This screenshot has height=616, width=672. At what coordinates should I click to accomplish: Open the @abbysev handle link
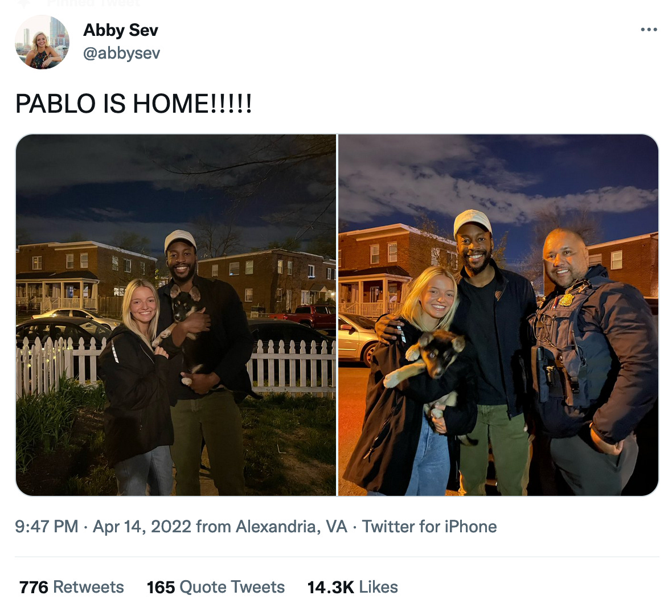pos(121,53)
